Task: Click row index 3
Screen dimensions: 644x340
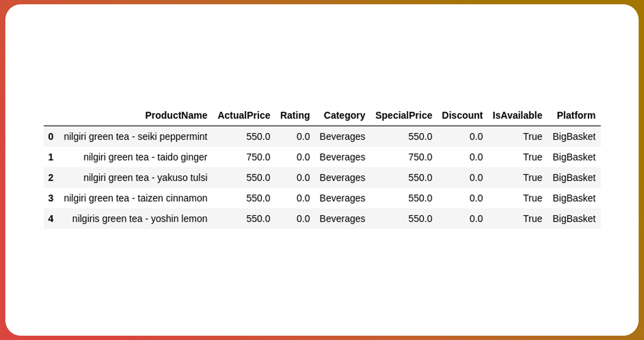Action: click(51, 198)
